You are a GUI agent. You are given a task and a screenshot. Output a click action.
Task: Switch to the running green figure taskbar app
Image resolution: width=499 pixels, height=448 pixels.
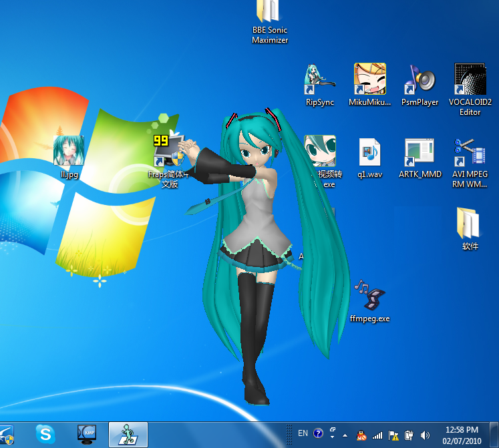[x=128, y=435]
